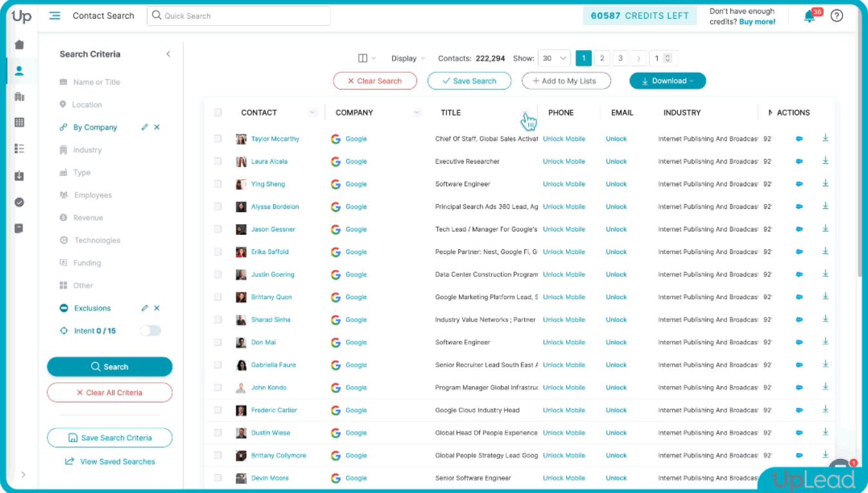The image size is (868, 493).
Task: Unlock mobile for Brittany Quon
Action: click(x=564, y=297)
